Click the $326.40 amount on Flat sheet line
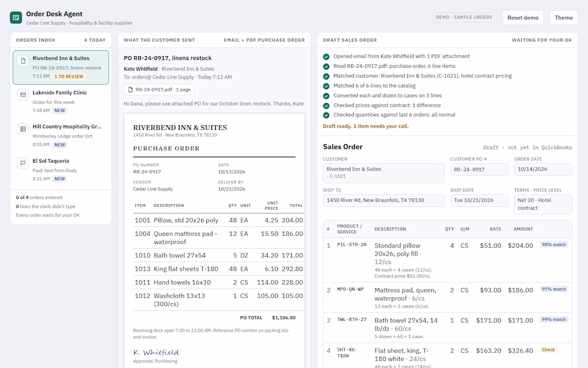 pos(521,351)
